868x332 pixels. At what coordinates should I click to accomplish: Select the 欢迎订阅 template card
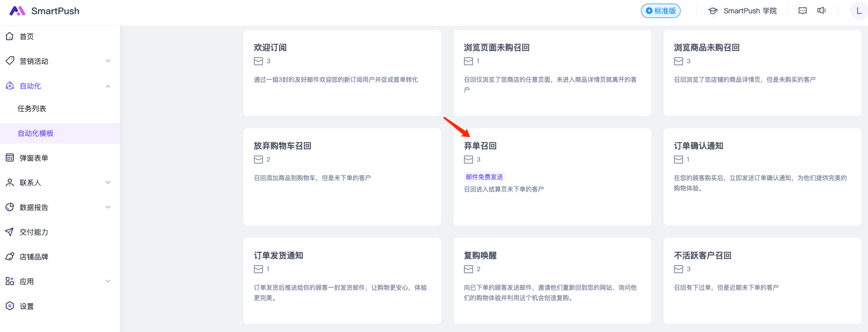tap(342, 73)
